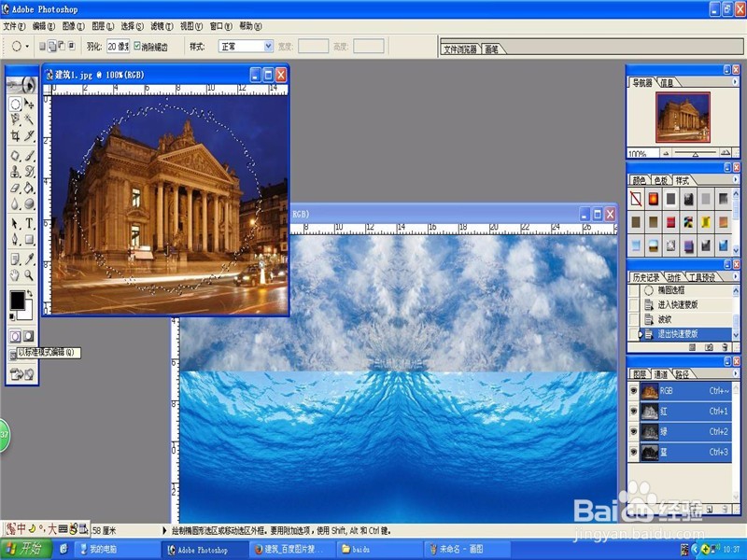The height and width of the screenshot is (560, 747).
Task: Reset default foreground and background colors icon
Action: pyautogui.click(x=12, y=316)
